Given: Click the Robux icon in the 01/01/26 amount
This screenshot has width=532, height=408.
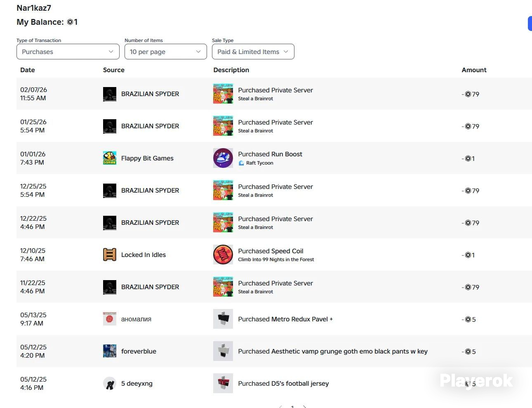Looking at the screenshot, I should pyautogui.click(x=468, y=158).
